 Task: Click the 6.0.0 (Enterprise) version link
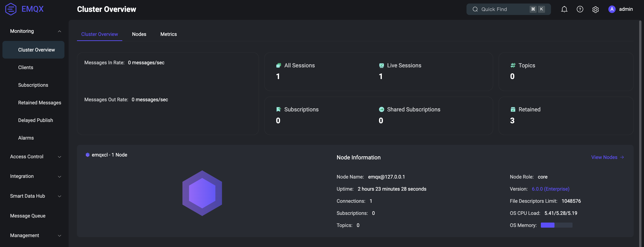550,189
